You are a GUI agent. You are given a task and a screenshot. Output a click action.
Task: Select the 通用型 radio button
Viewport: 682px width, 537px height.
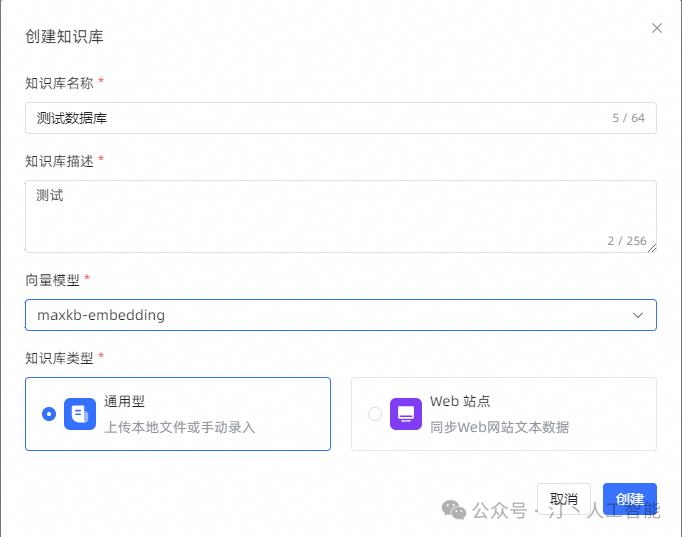point(49,414)
